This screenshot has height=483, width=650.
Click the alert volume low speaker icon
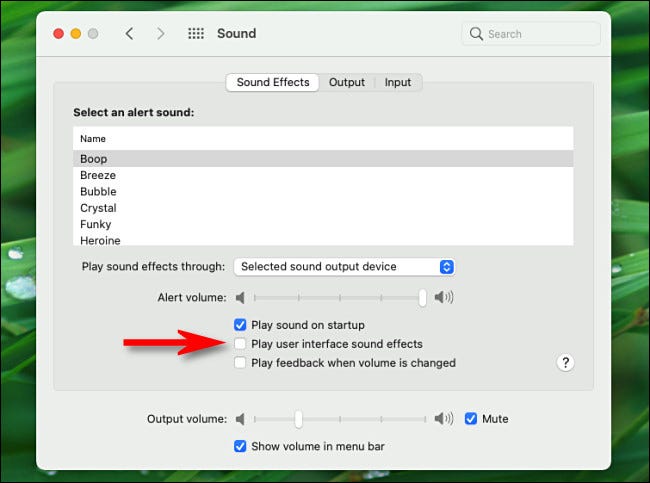(239, 297)
